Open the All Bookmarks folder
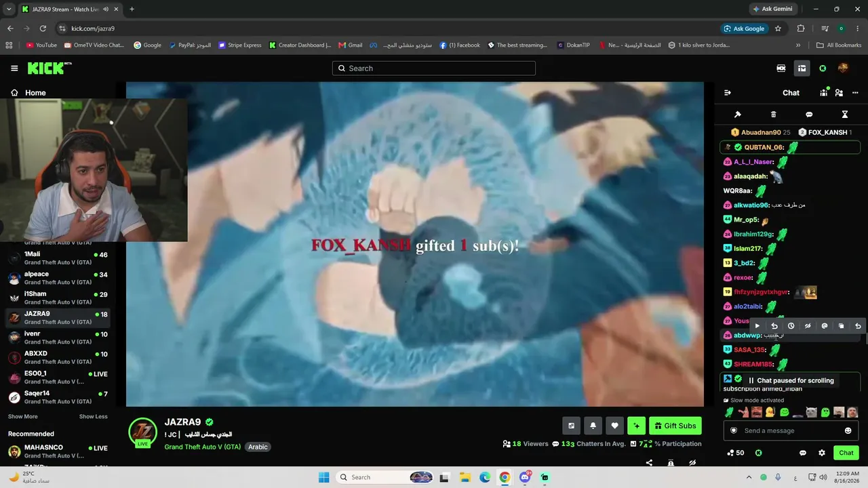Image resolution: width=868 pixels, height=488 pixels. 839,45
